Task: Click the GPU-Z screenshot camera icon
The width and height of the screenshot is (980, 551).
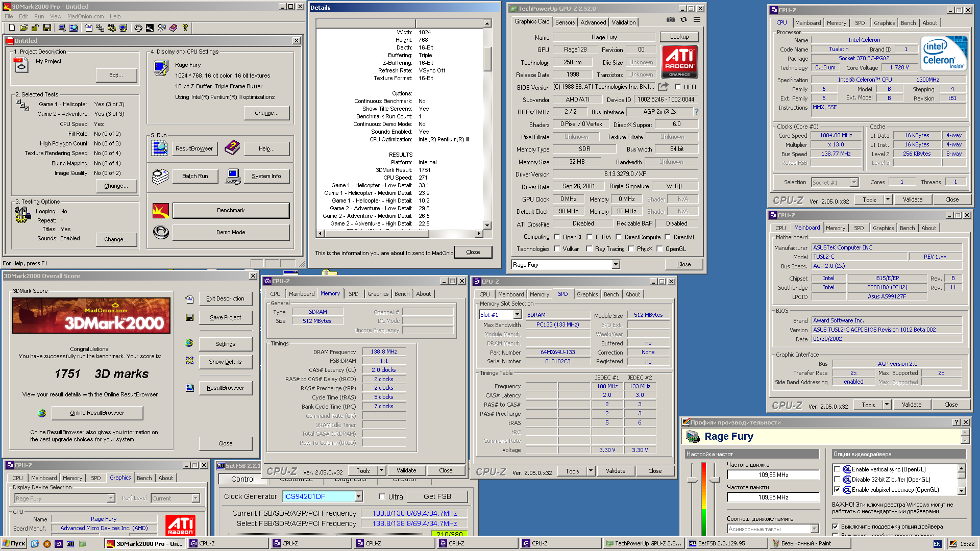Action: (x=670, y=19)
